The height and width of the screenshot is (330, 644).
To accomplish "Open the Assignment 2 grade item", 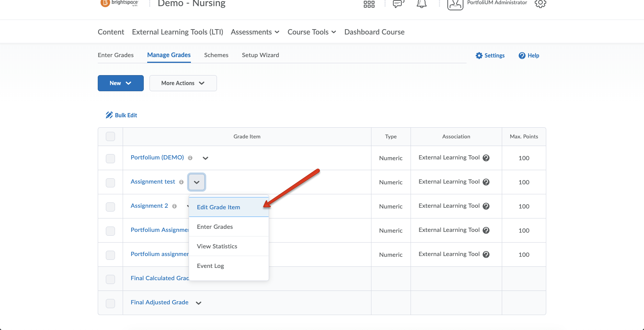I will coord(149,206).
